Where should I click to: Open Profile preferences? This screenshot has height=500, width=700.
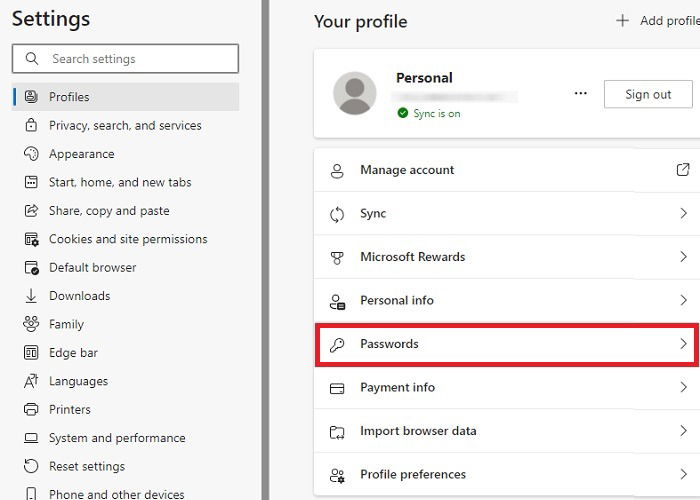(x=412, y=474)
